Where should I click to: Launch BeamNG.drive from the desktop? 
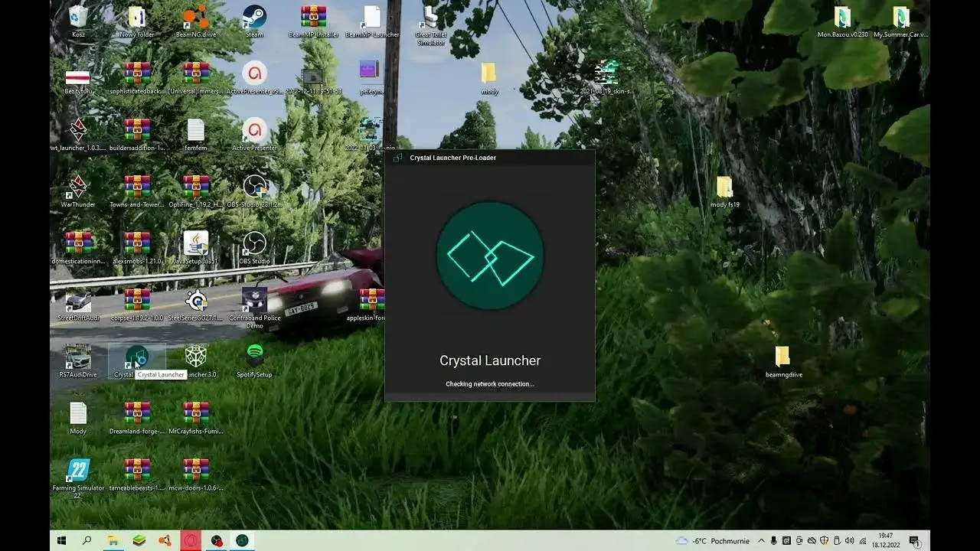coord(195,17)
